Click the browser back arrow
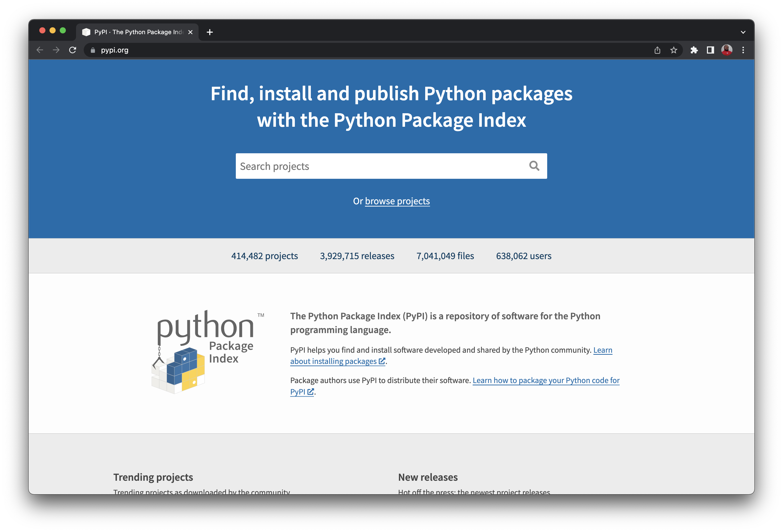 tap(40, 50)
